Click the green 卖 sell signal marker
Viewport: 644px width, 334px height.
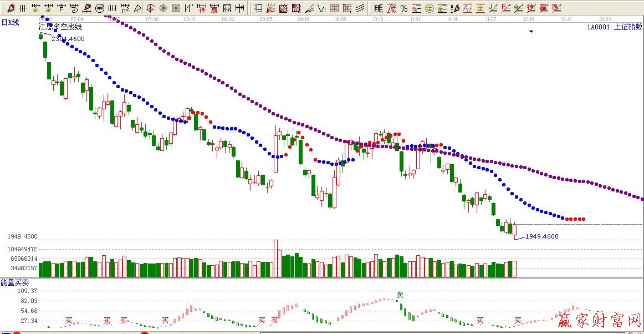pos(400,295)
